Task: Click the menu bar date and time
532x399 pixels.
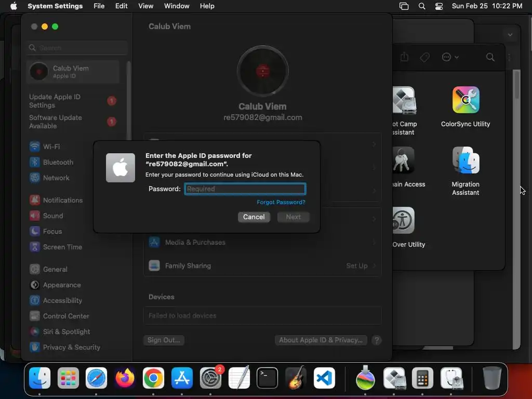Action: (x=487, y=6)
